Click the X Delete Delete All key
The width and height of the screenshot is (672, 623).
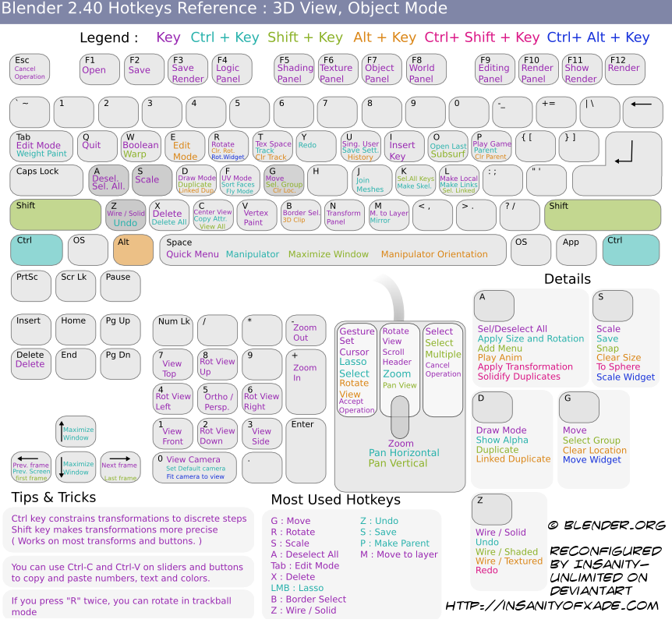coord(169,214)
